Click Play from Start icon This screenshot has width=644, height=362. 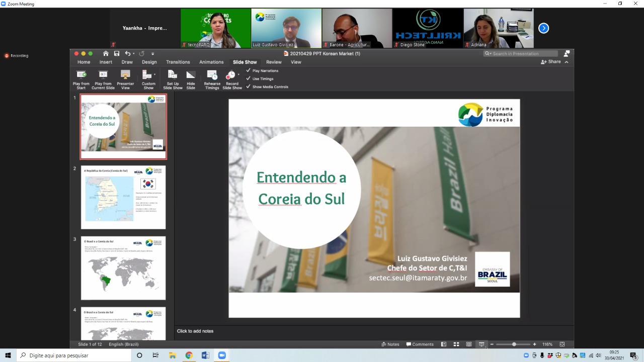81,75
